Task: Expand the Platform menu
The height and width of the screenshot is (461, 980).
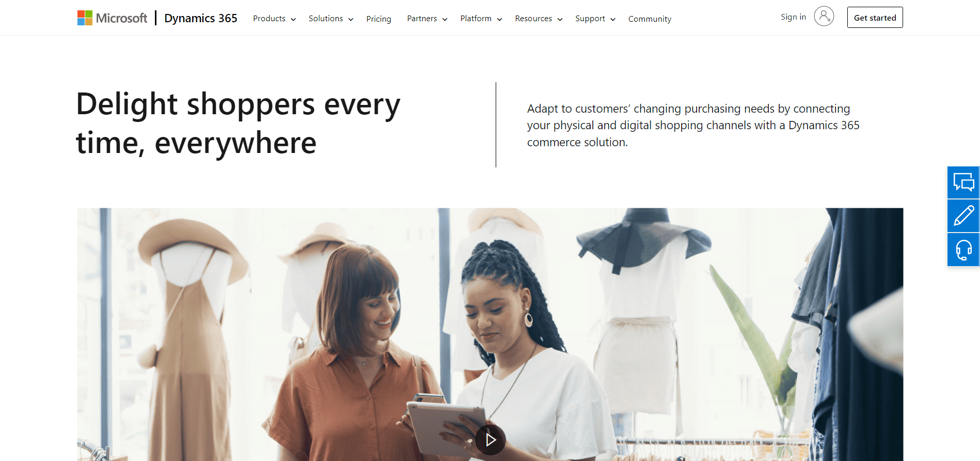Action: tap(481, 19)
